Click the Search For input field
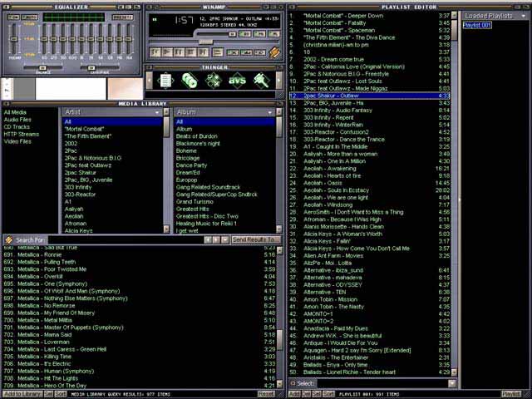The image size is (532, 399). click(126, 240)
